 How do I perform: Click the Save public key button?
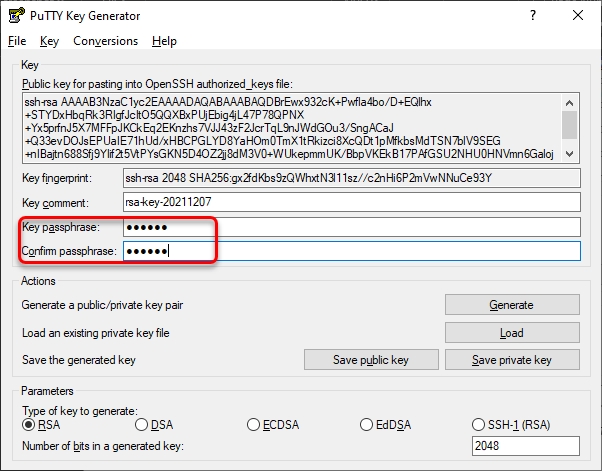[371, 360]
